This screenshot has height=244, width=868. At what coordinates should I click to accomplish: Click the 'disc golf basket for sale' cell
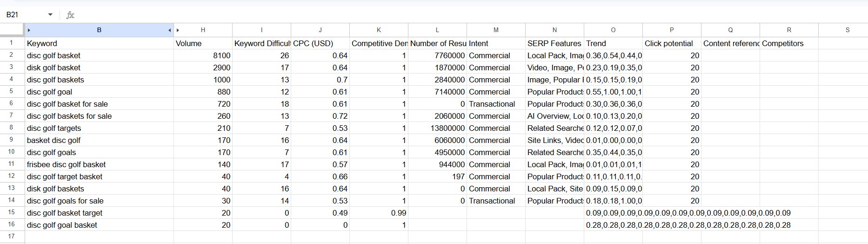coord(99,104)
